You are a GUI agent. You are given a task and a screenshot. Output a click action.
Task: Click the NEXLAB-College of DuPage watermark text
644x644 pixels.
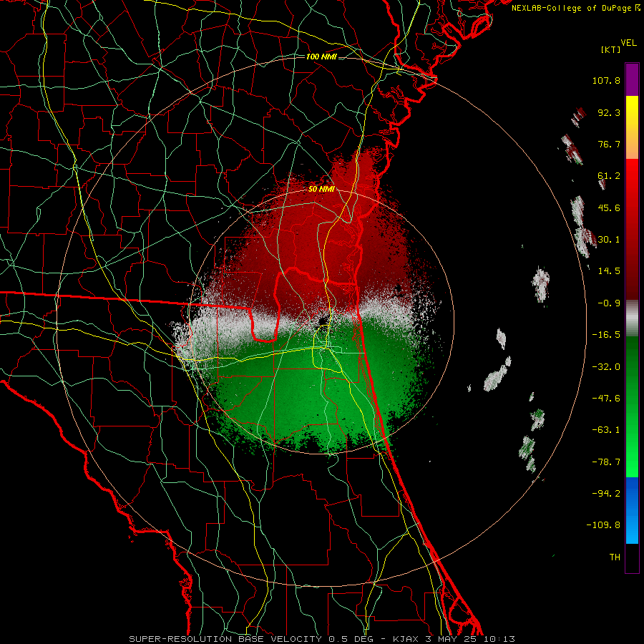[x=575, y=8]
